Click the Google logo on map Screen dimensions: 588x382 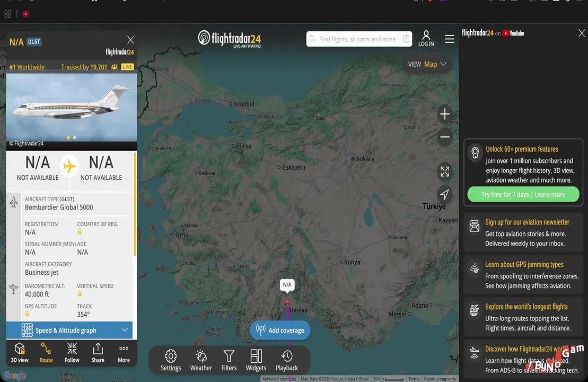(x=15, y=375)
